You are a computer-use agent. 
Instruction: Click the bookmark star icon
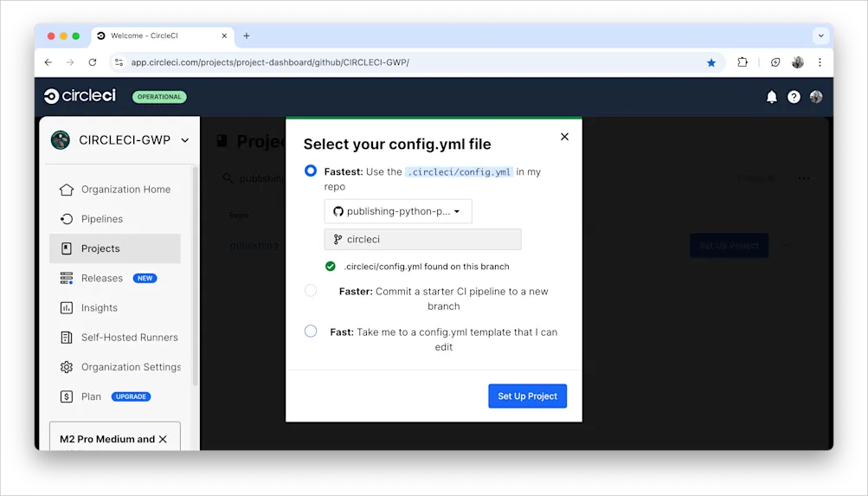[711, 62]
